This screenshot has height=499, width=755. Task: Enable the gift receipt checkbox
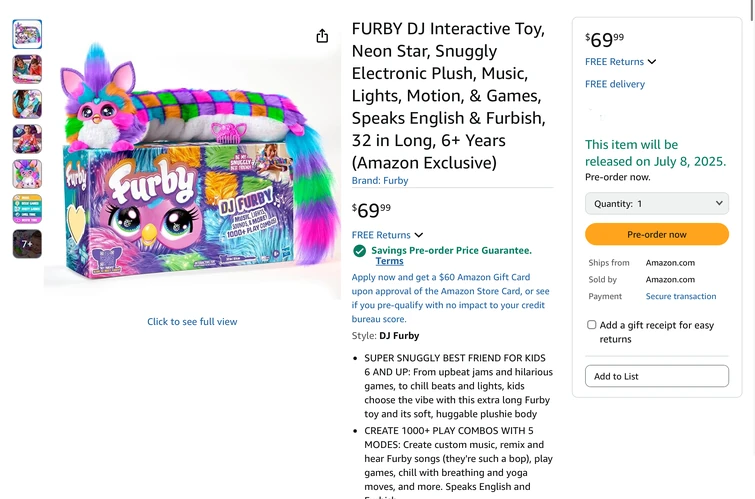pos(592,325)
